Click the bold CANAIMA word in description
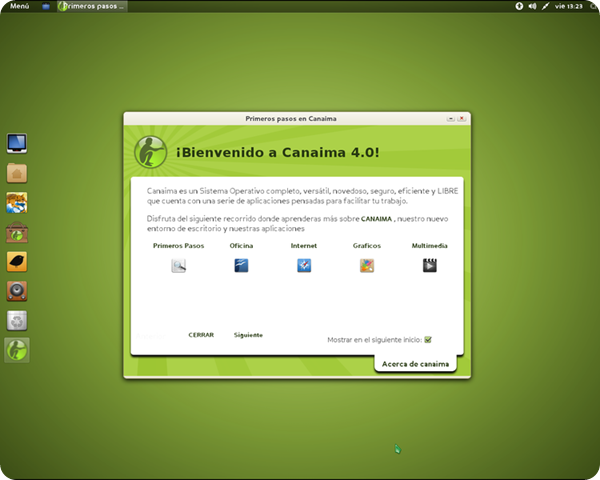This screenshot has height=480, width=600. tap(376, 219)
